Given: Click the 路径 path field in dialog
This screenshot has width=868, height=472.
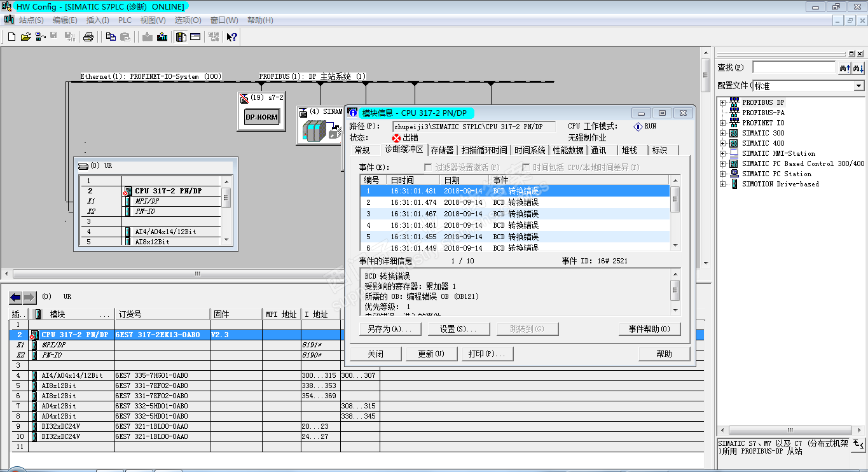Looking at the screenshot, I should pyautogui.click(x=474, y=127).
